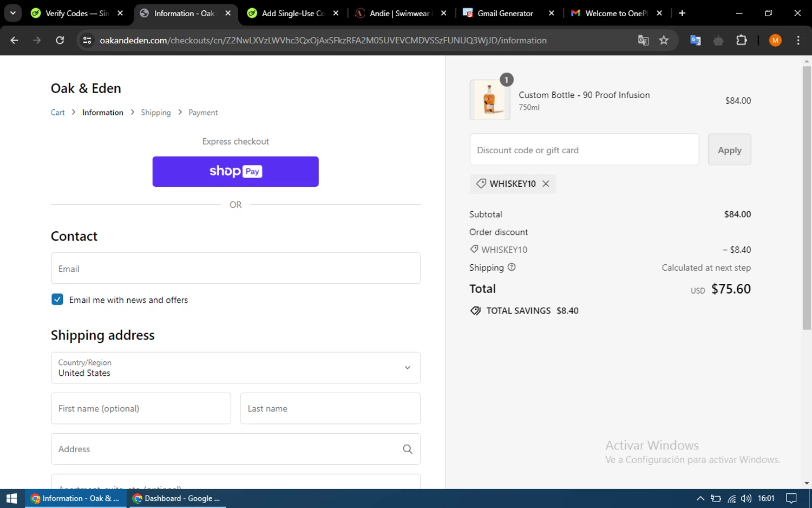Pay with Shop Pay button
Screen dimensions: 812x508
[235, 172]
